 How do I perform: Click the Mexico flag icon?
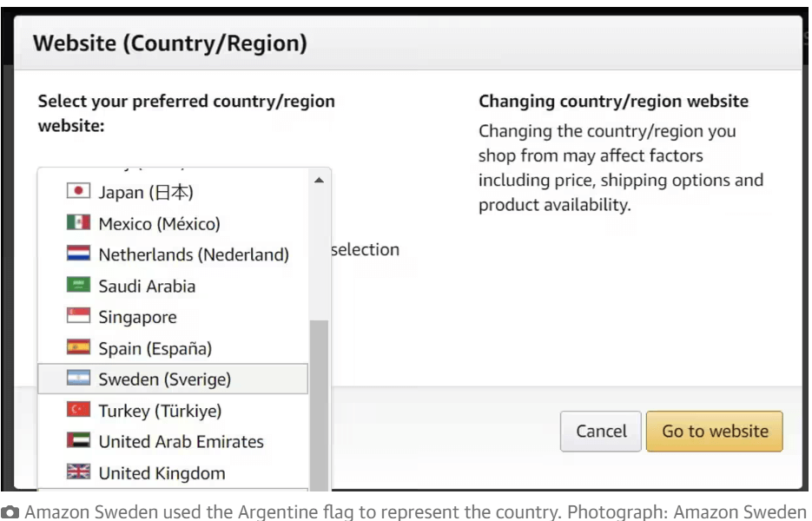[x=79, y=223]
